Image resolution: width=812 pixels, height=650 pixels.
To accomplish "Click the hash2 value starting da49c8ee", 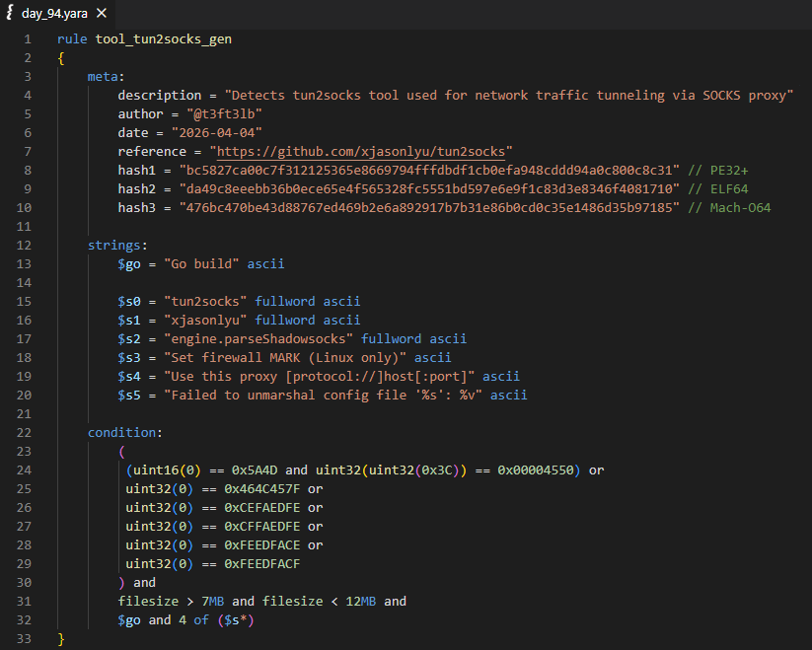I will [x=429, y=189].
